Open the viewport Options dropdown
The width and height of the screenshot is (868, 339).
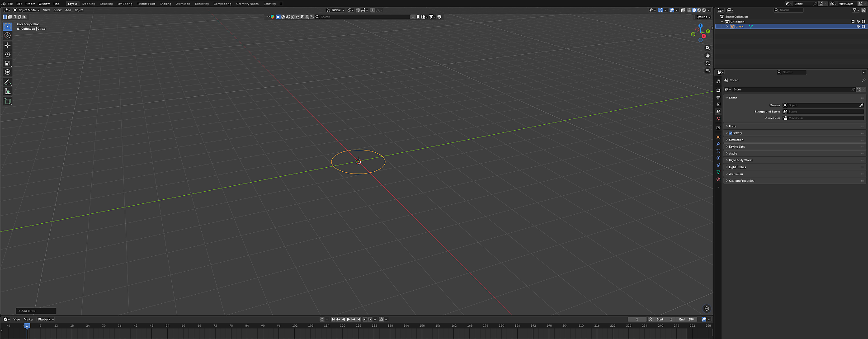pos(703,17)
